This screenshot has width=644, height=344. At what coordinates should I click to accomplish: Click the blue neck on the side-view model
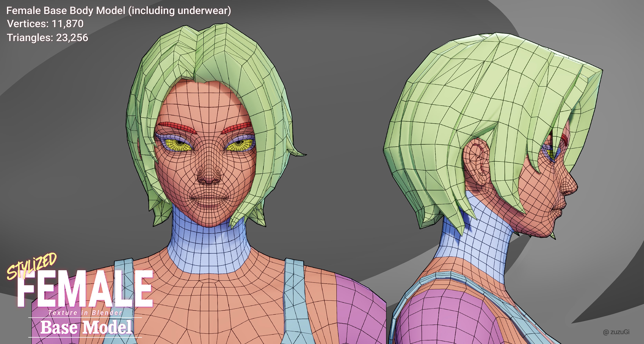point(475,240)
